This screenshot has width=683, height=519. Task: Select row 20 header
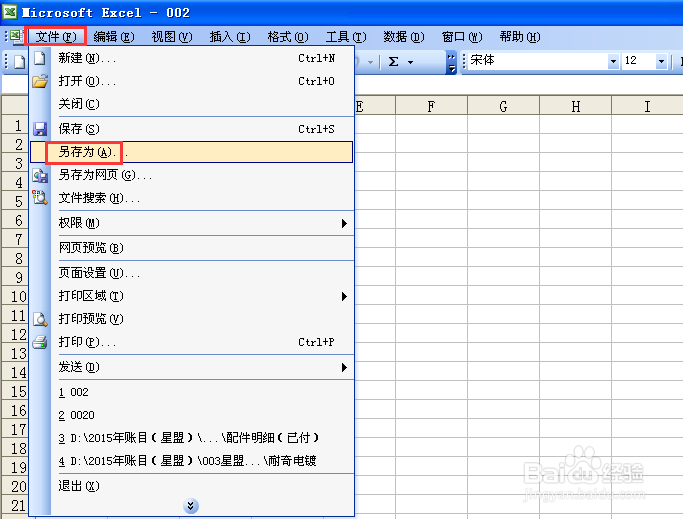[x=16, y=486]
